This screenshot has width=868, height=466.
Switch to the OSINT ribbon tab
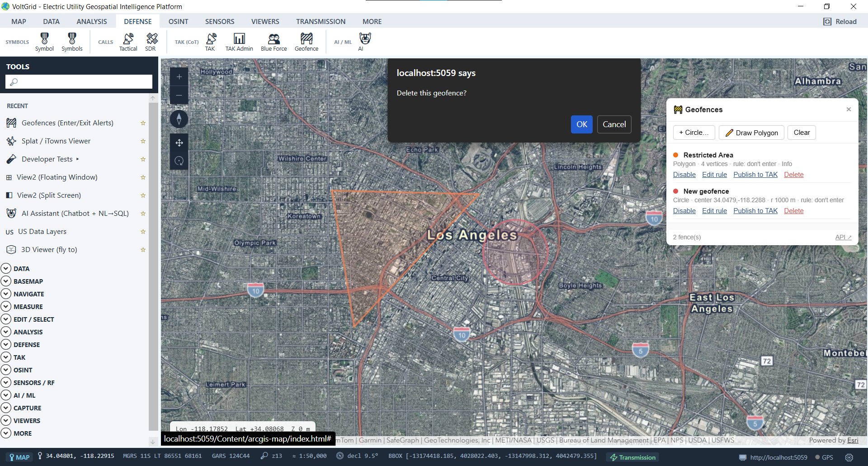pos(178,22)
